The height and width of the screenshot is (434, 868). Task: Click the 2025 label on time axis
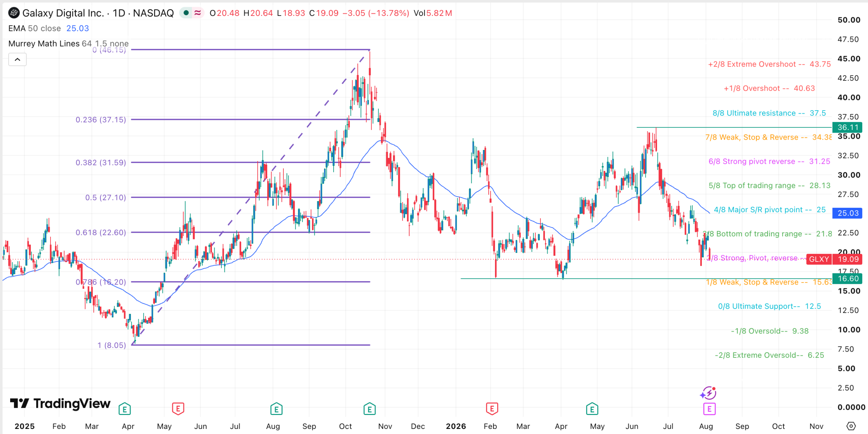[x=24, y=426]
